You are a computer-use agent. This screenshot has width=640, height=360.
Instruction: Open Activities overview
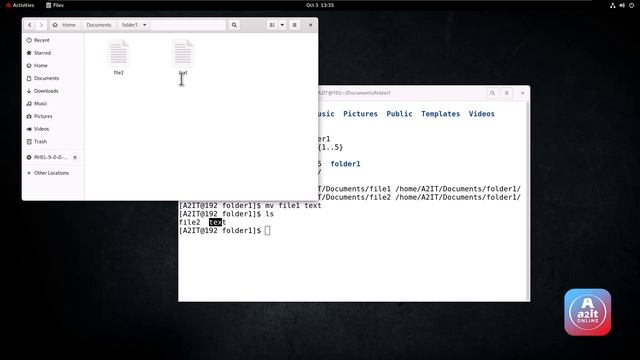click(x=20, y=5)
